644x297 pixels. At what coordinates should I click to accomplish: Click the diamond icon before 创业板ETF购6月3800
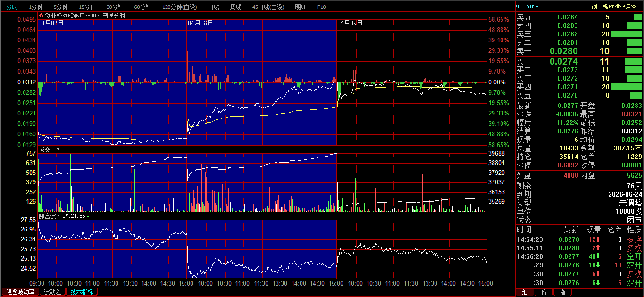coord(42,16)
